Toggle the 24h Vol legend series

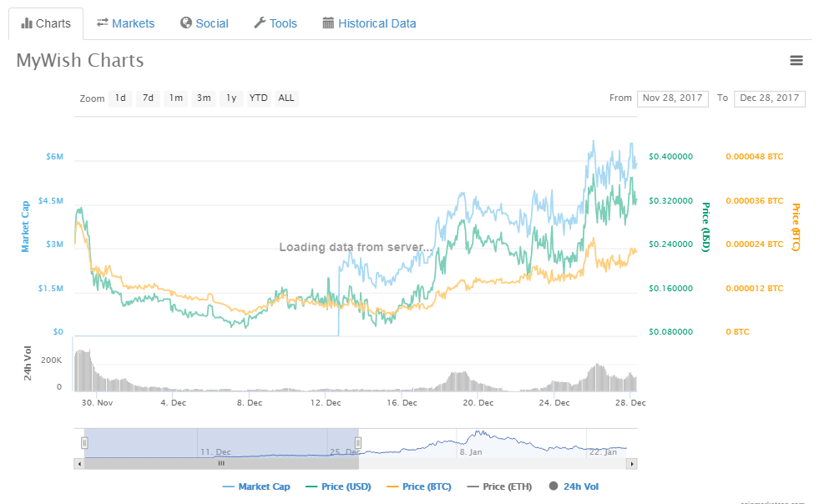[x=574, y=486]
